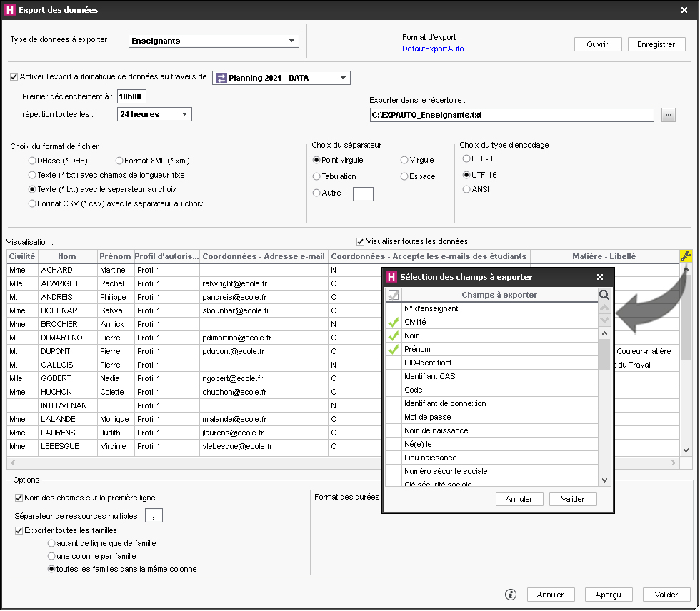Viewport: 700px width, 611px height.
Task: Click visualisation horizontal scrollbar right arrow
Action: coord(673,463)
